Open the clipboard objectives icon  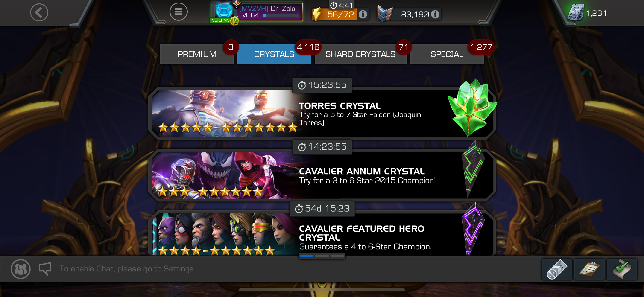click(x=589, y=269)
